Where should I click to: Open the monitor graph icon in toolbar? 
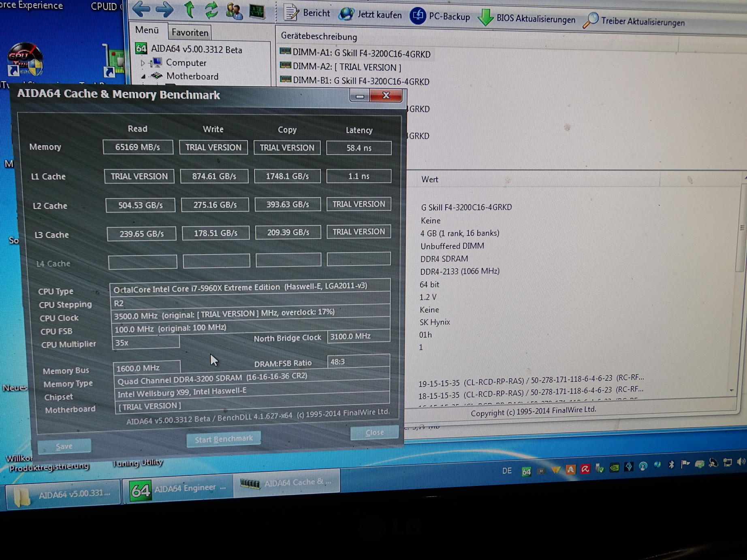pos(257,11)
